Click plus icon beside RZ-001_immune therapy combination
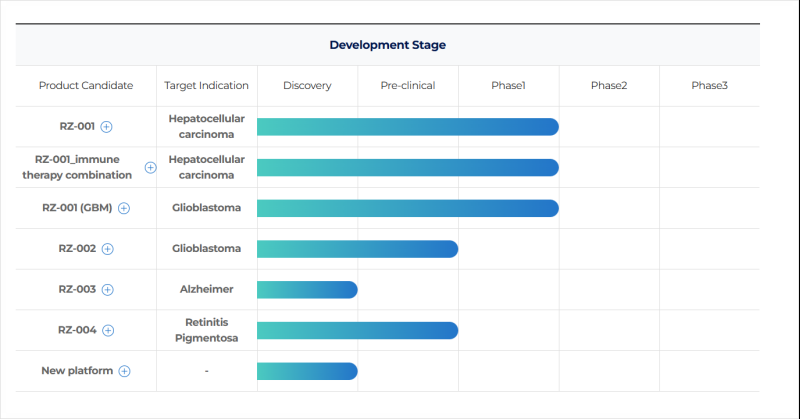 pos(150,167)
